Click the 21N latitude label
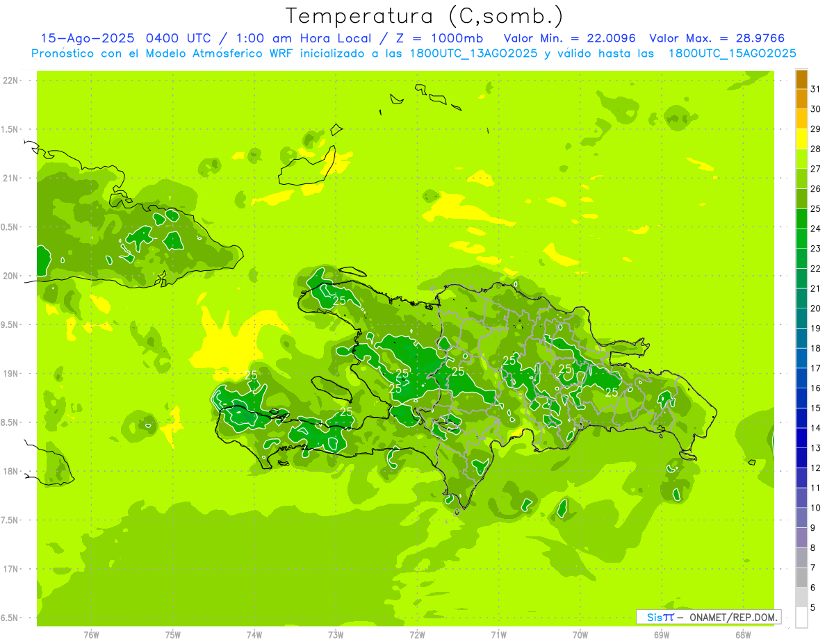Viewport: 834px width, 644px height. coord(12,179)
